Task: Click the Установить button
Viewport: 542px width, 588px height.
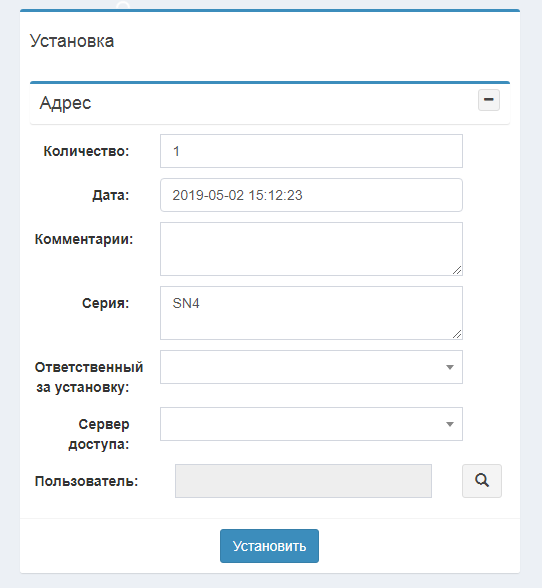Action: point(269,546)
